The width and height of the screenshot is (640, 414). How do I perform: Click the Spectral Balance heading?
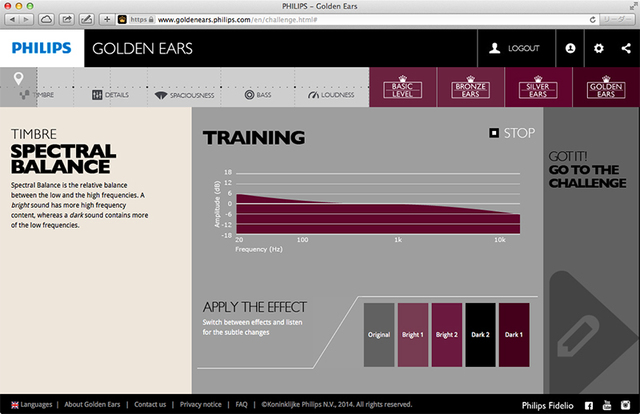[63, 159]
